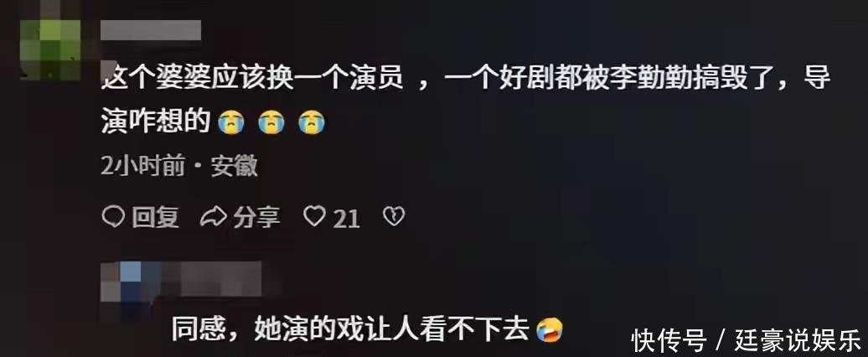This screenshot has height=357, width=868.
Task: Click the last crying emoji in the comment
Action: (x=313, y=122)
